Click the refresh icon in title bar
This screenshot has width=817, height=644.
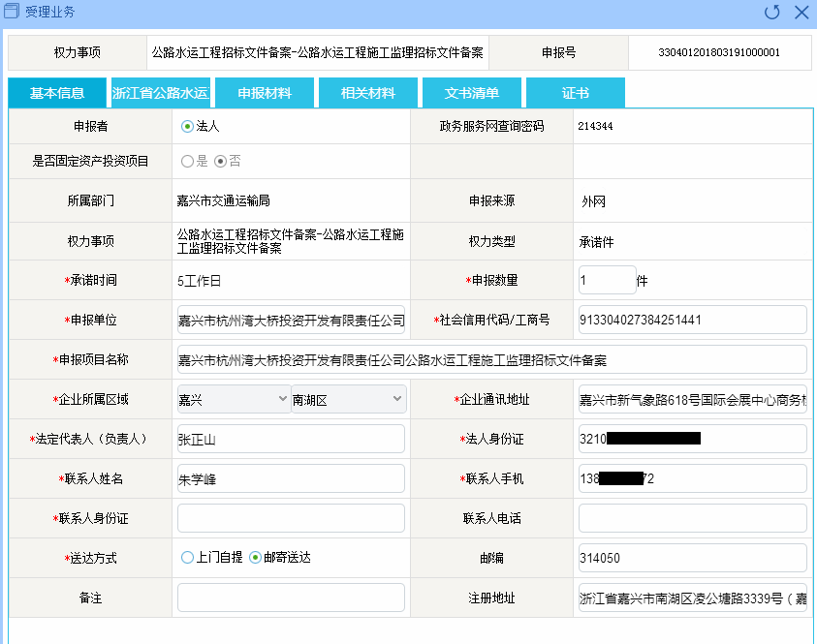click(771, 13)
